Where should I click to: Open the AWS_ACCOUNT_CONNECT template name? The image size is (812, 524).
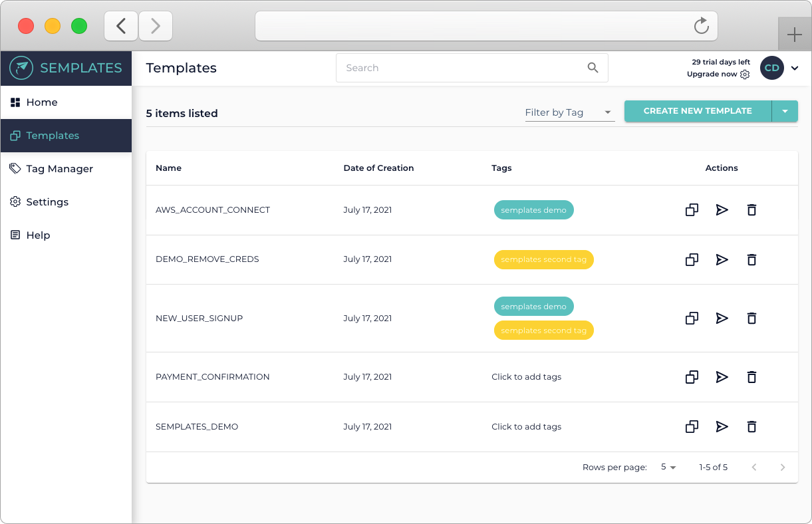click(213, 210)
